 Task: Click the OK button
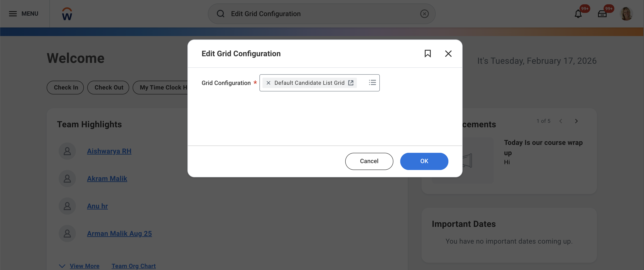(x=424, y=161)
